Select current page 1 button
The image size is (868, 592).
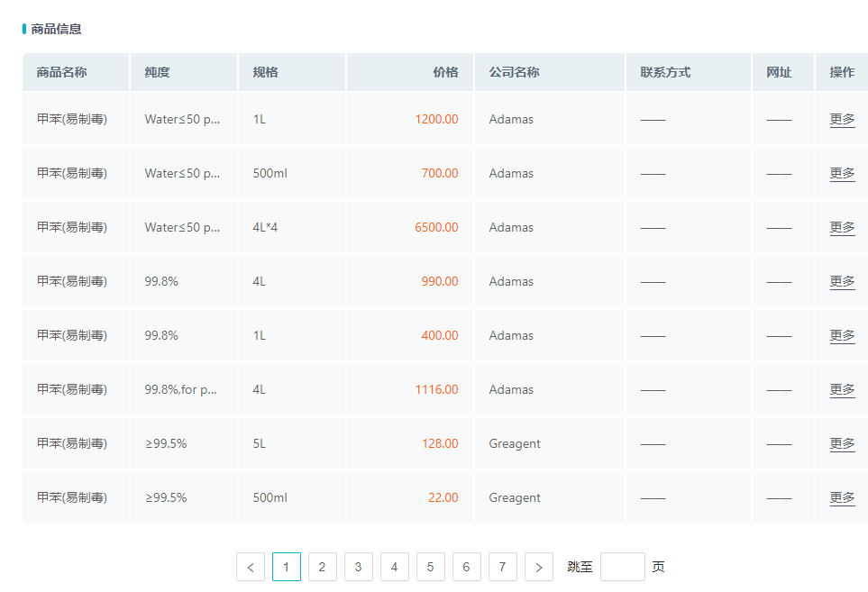point(286,567)
